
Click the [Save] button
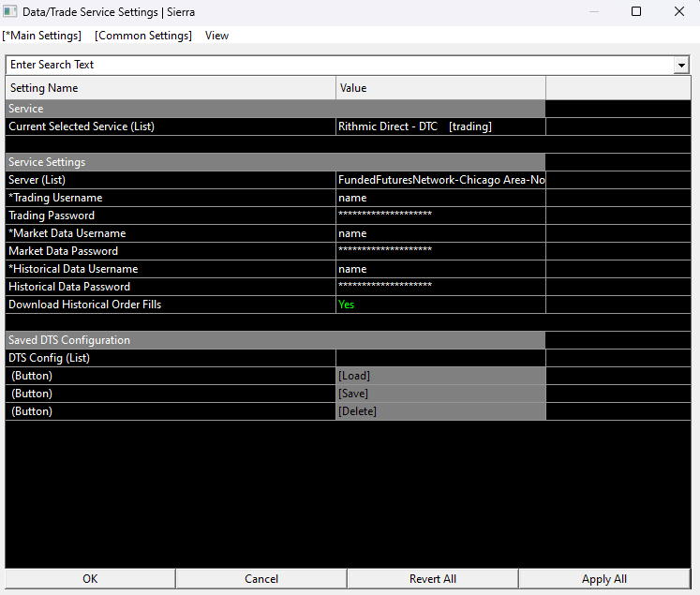click(440, 394)
